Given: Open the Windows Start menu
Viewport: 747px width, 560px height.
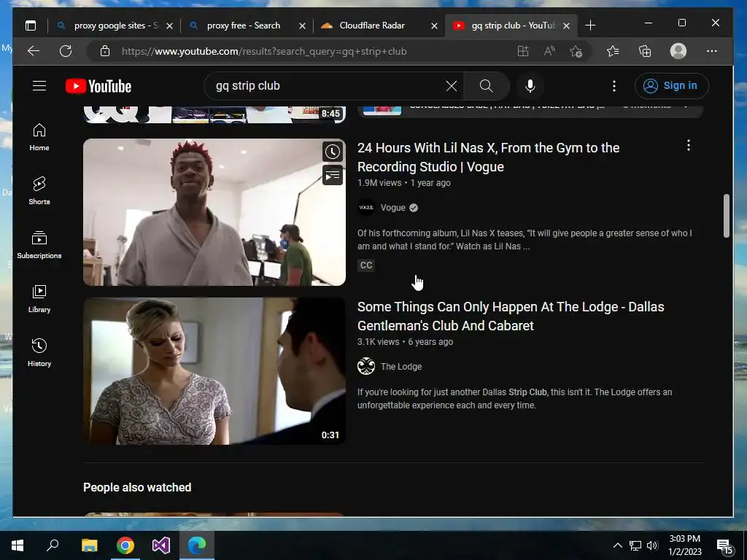Looking at the screenshot, I should pyautogui.click(x=18, y=545).
